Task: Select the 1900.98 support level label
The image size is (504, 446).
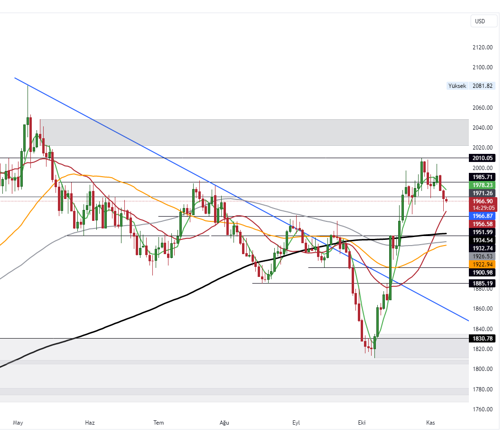Action: pyautogui.click(x=482, y=272)
